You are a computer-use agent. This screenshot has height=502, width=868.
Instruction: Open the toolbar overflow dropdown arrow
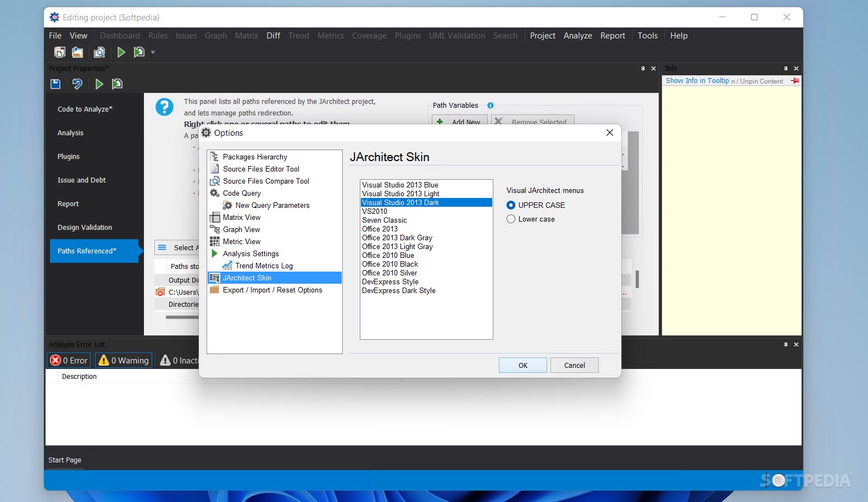point(153,52)
